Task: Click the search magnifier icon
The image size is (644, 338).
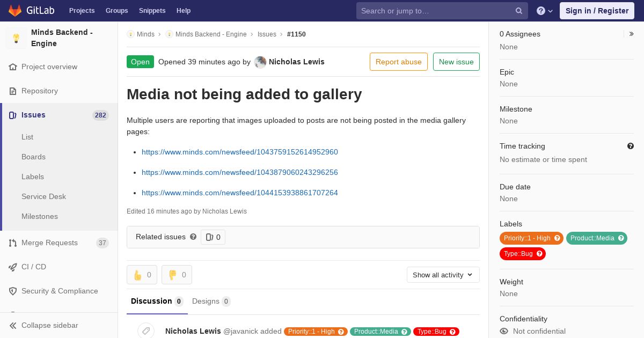Action: tap(519, 11)
